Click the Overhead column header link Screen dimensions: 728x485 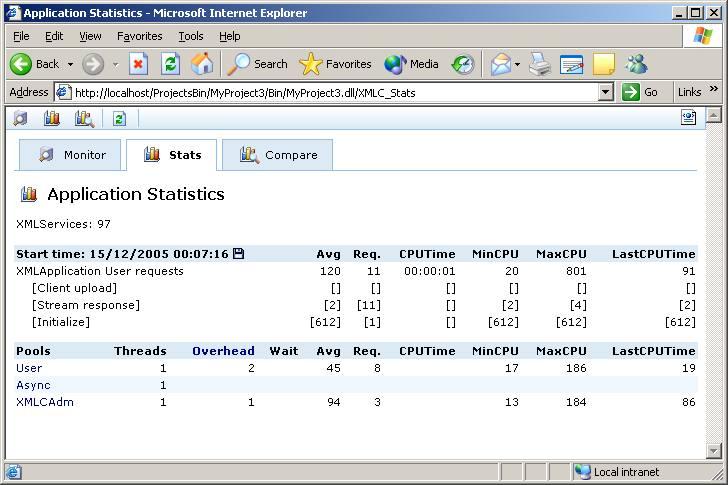point(223,351)
